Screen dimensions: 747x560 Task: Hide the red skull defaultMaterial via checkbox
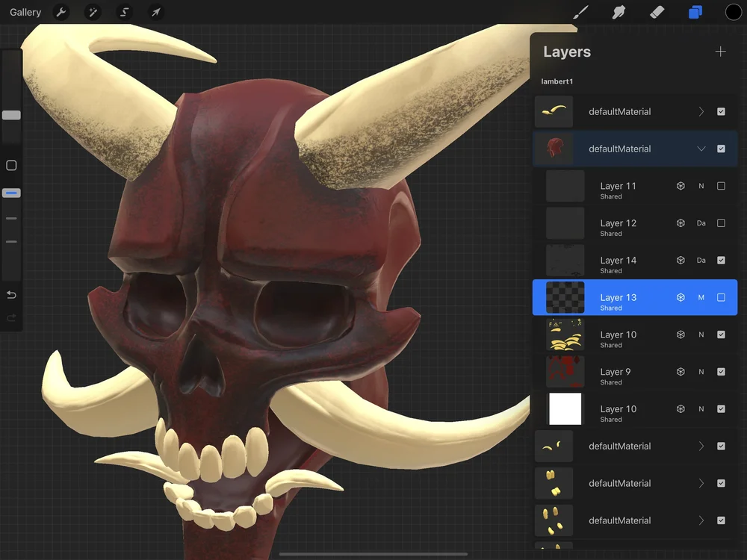click(721, 149)
